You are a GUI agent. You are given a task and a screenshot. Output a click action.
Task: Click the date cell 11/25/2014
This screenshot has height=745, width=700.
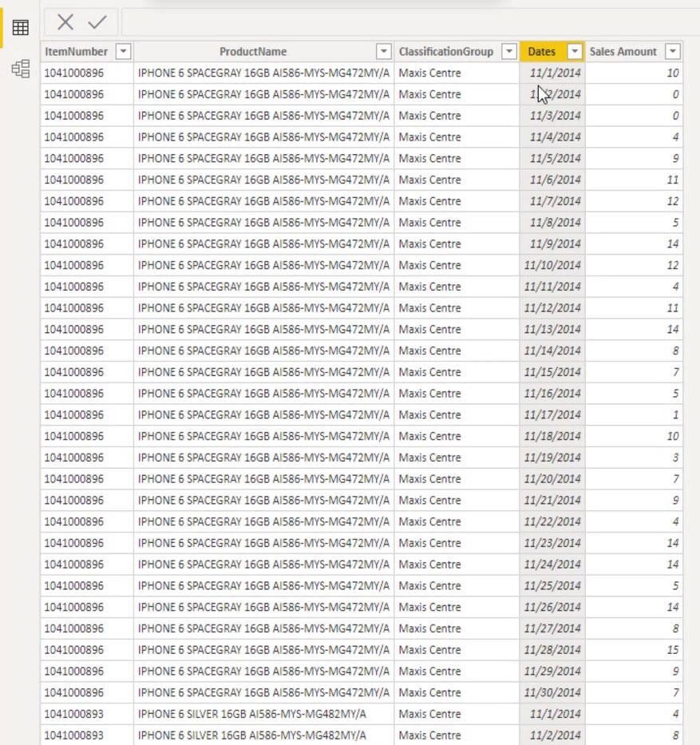tap(552, 586)
